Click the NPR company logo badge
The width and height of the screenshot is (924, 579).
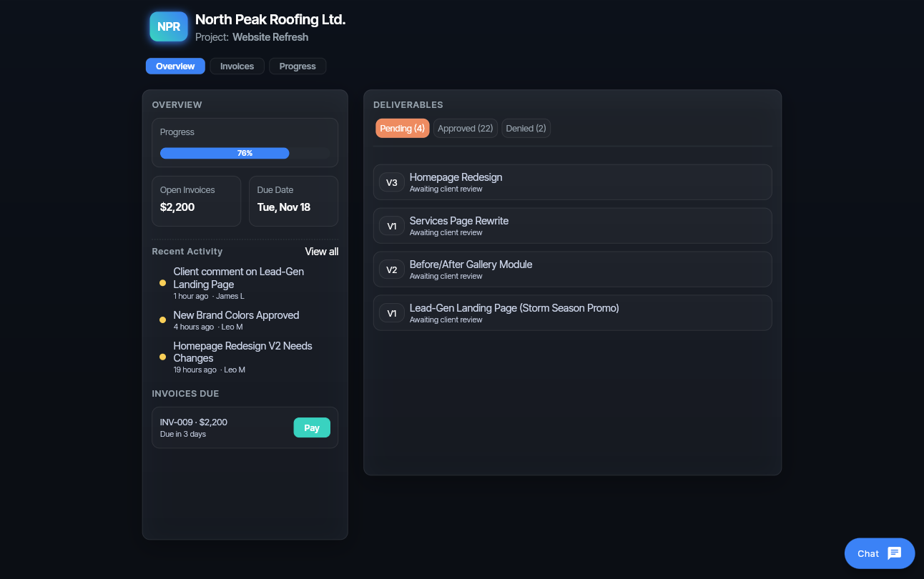(169, 26)
